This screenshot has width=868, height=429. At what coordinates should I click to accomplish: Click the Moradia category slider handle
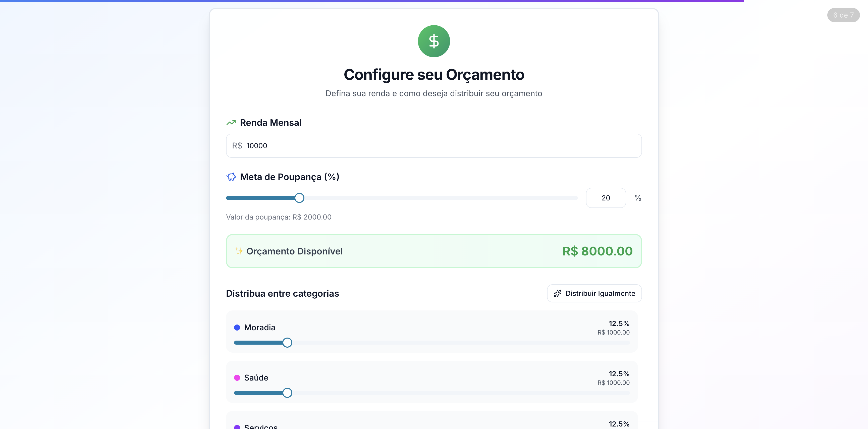click(287, 342)
